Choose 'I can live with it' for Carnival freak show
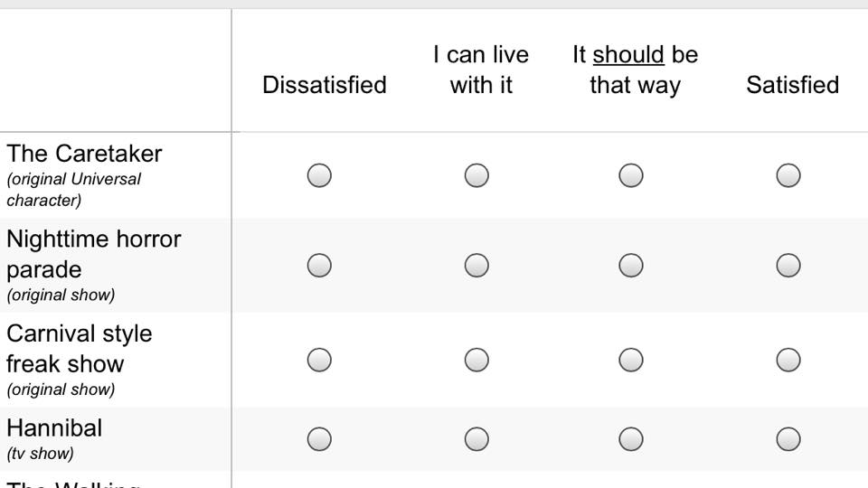Viewport: 868px width, 488px height. pos(476,360)
